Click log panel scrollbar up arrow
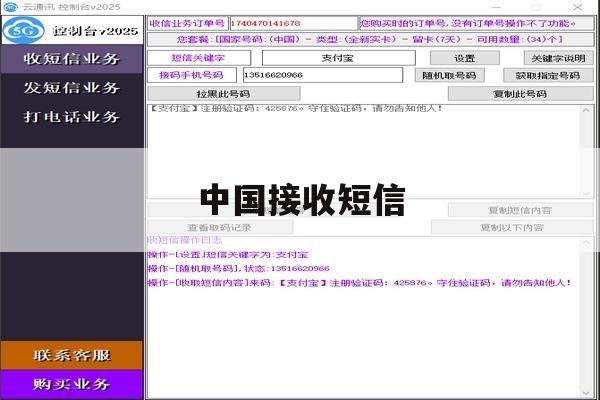600x400 pixels. click(586, 243)
